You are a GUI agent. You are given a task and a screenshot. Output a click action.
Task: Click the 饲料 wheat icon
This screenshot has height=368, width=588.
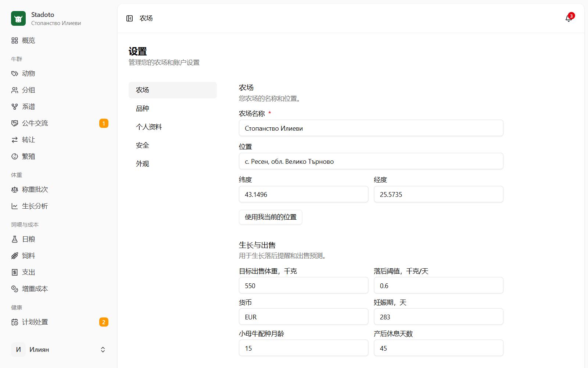coord(15,256)
